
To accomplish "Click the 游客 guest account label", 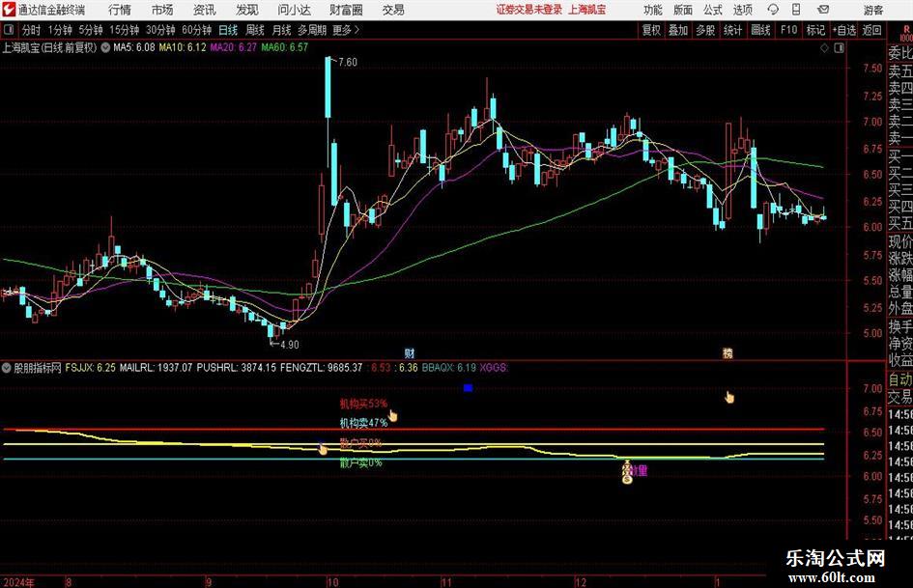I will point(872,10).
